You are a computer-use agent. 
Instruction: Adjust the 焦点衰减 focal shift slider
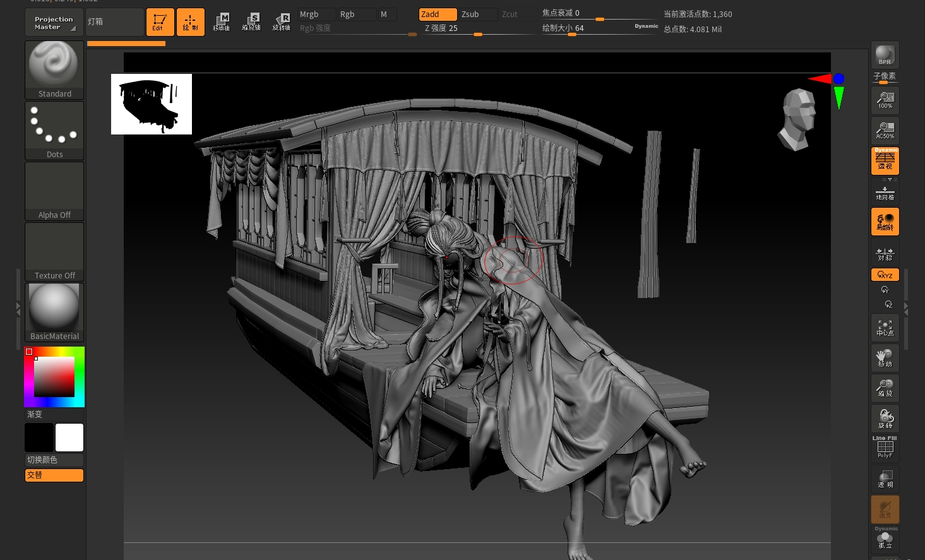600,13
